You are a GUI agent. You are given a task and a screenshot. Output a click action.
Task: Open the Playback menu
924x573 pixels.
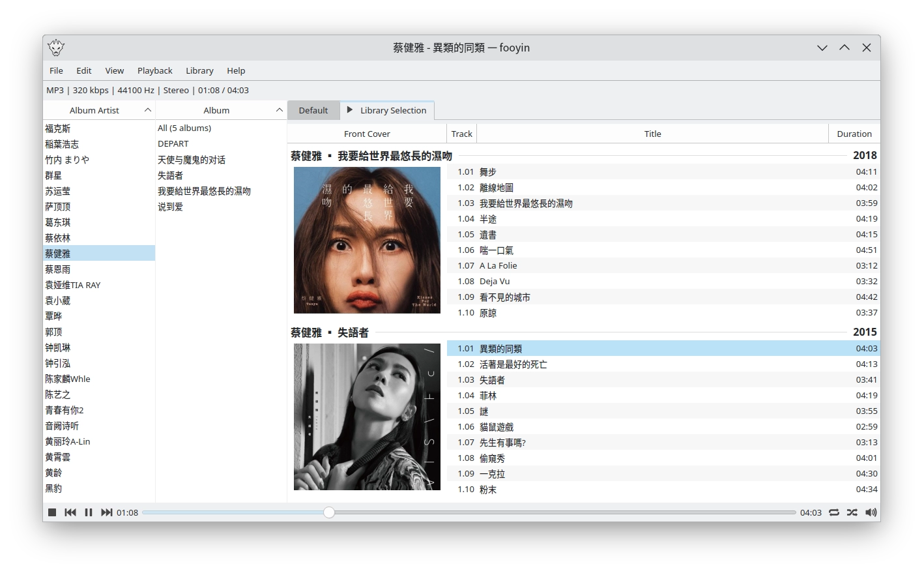coord(154,70)
